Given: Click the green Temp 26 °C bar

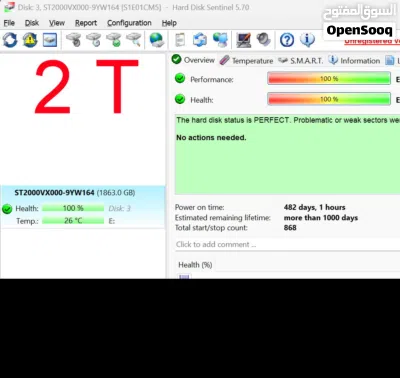Looking at the screenshot, I should [x=73, y=221].
